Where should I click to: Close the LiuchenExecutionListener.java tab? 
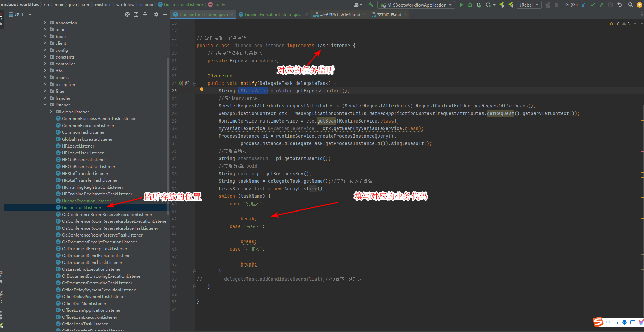[x=306, y=14]
